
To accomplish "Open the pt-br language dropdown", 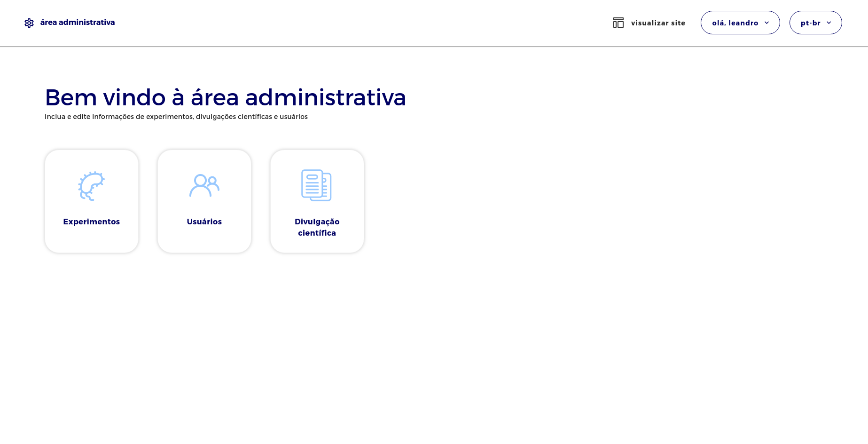I will tap(815, 23).
